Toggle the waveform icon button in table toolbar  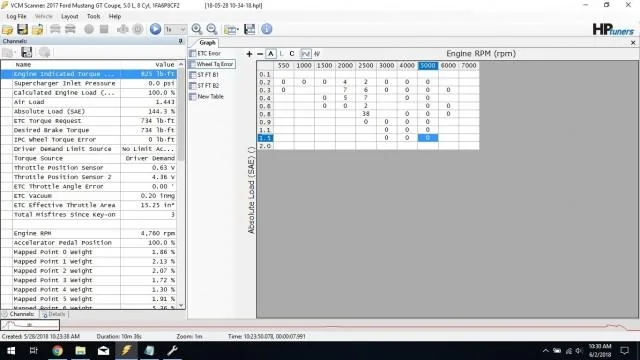click(x=305, y=53)
